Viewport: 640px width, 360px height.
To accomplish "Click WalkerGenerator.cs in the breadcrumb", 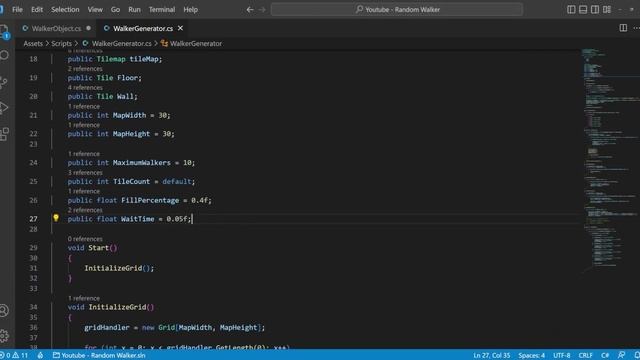I will 121,43.
